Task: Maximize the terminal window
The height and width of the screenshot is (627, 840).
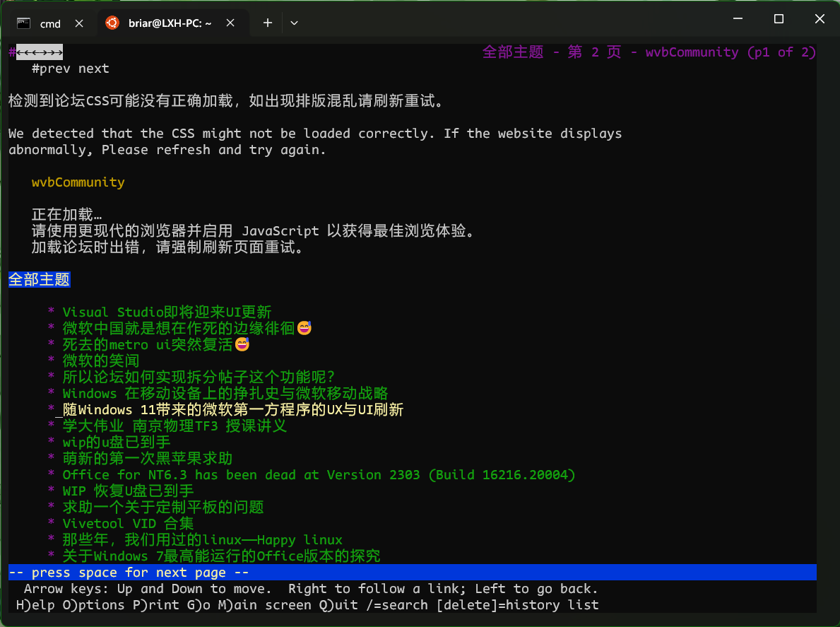Action: (x=779, y=19)
